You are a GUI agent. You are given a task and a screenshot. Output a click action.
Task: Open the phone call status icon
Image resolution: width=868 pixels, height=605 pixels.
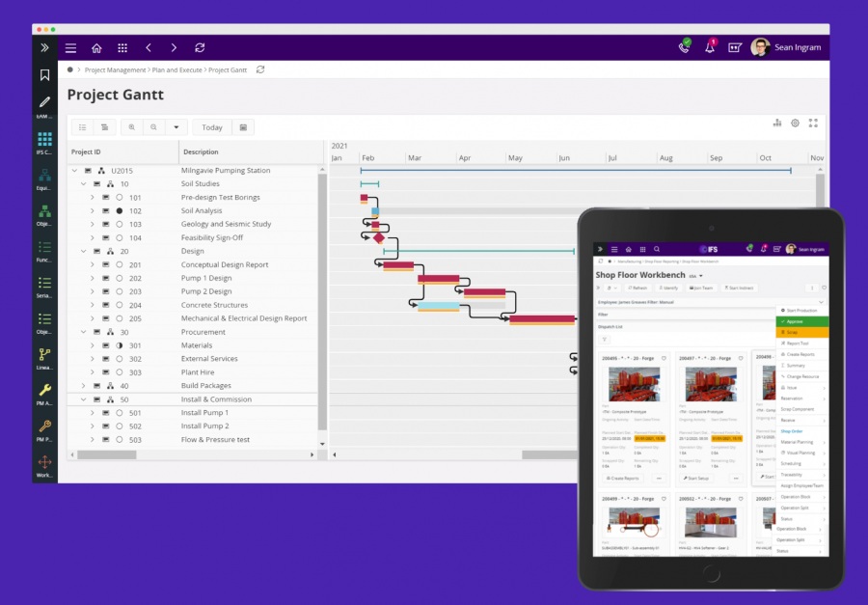click(x=685, y=46)
